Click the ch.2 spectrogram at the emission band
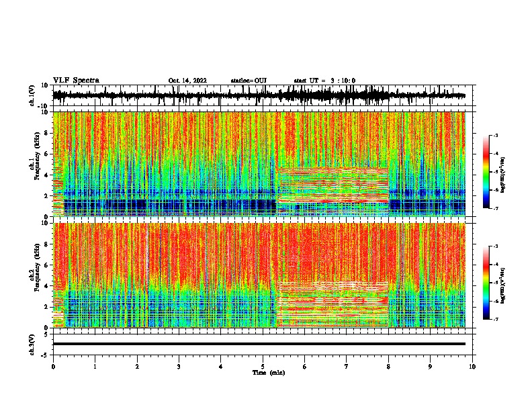This screenshot has height=411, width=532. point(332,304)
